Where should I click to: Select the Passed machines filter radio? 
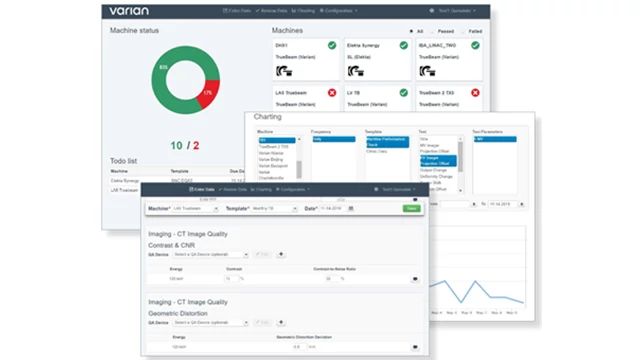tap(432, 31)
